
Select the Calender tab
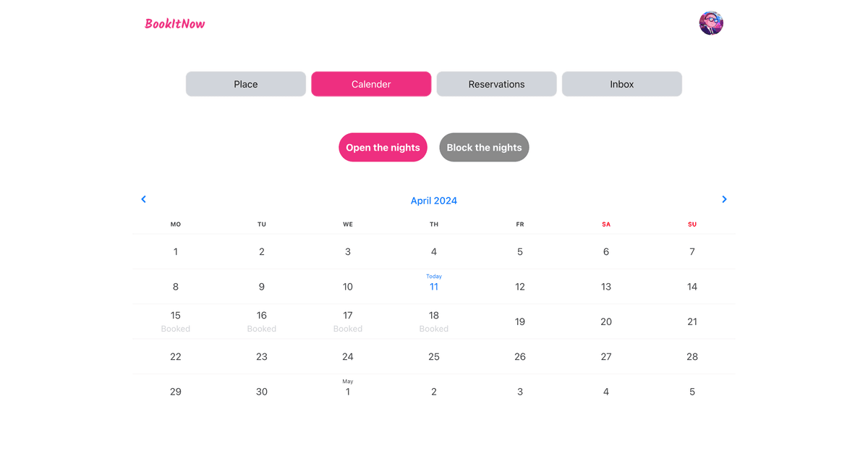(371, 84)
